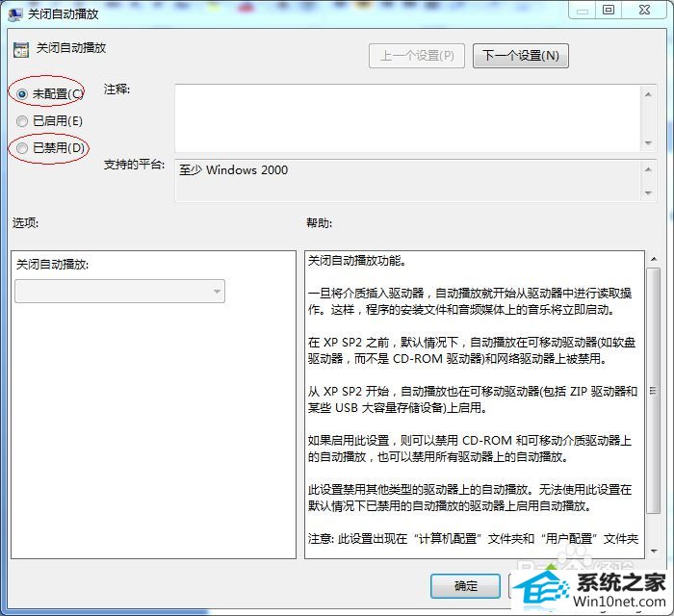This screenshot has width=674, height=616.
Task: Click inside the 注释 comment text box
Action: click(407, 118)
